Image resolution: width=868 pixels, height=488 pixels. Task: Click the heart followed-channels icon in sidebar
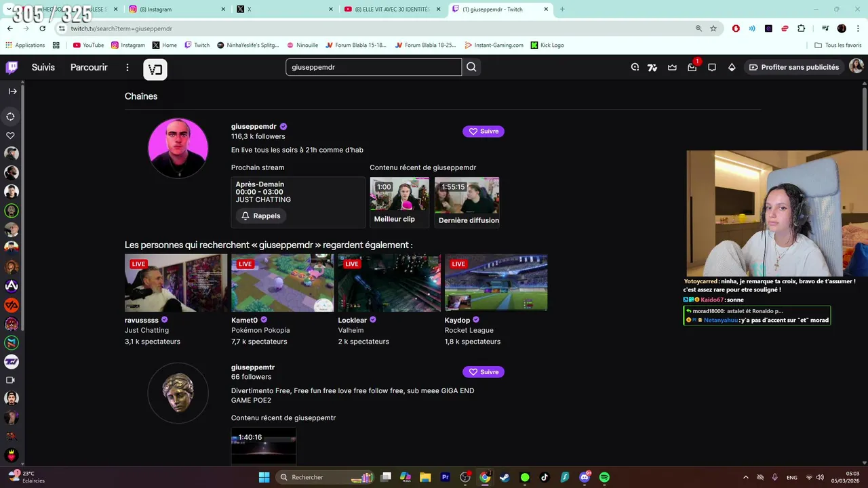click(10, 135)
